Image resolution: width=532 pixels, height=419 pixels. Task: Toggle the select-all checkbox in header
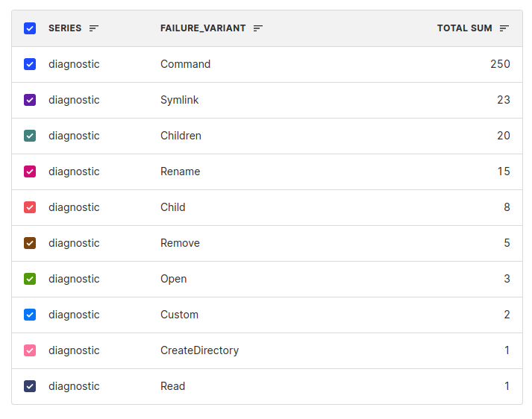[30, 28]
